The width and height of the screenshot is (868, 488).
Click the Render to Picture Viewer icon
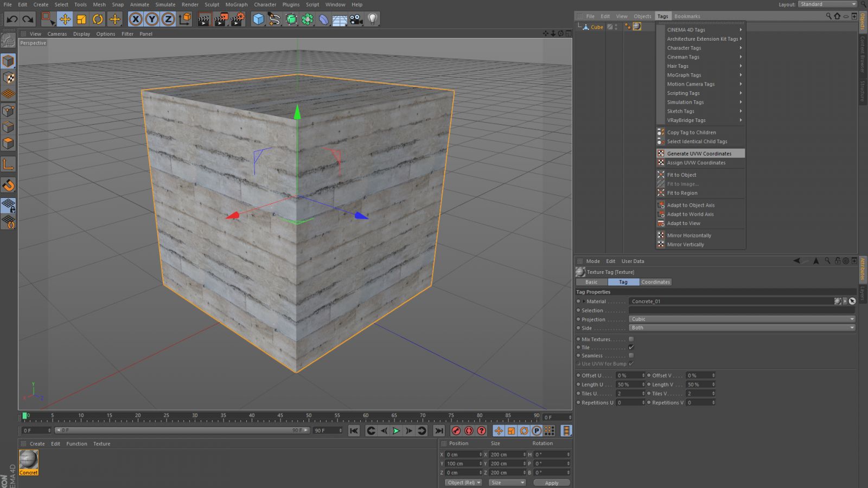(221, 20)
